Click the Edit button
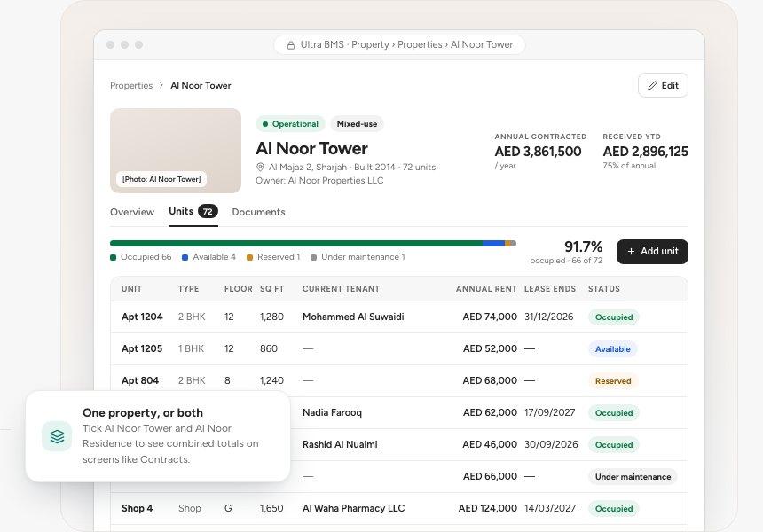763x532 pixels. [663, 86]
